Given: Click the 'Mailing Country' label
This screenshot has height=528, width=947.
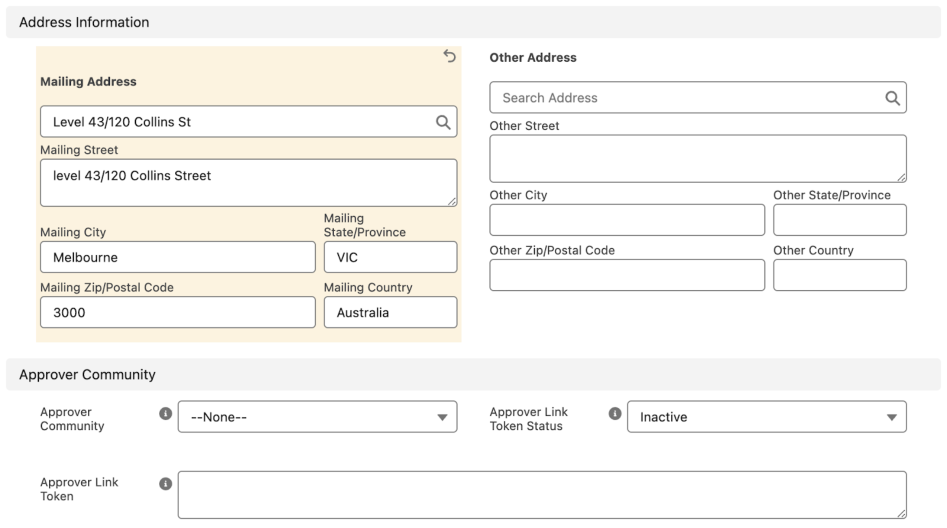Looking at the screenshot, I should point(368,288).
